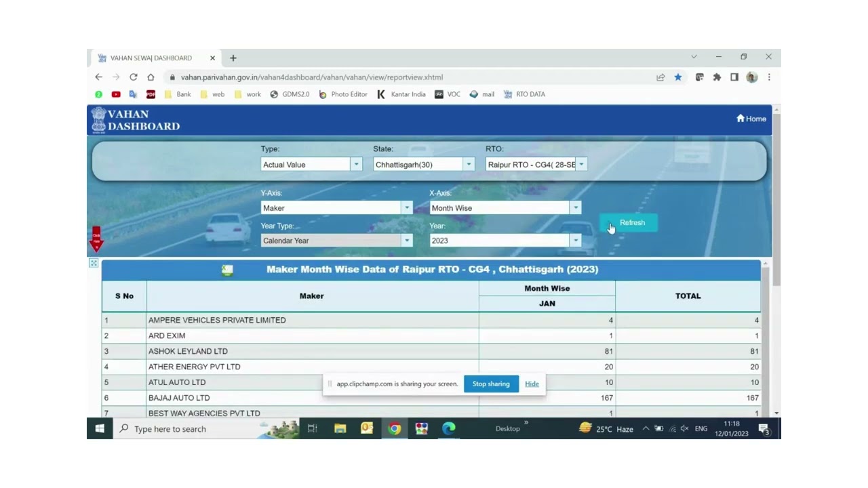Open the PDF bookmark icon
The height and width of the screenshot is (488, 868).
tap(151, 94)
